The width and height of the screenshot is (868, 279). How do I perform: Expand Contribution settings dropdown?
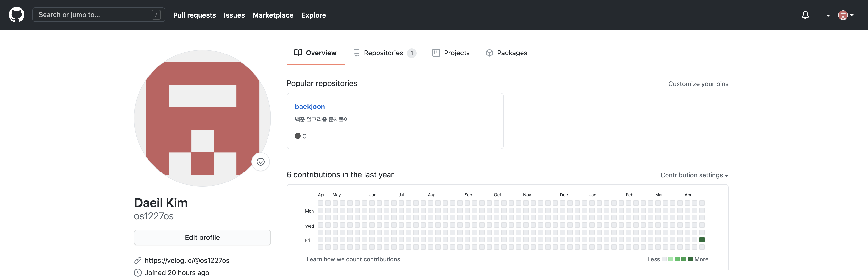(694, 175)
